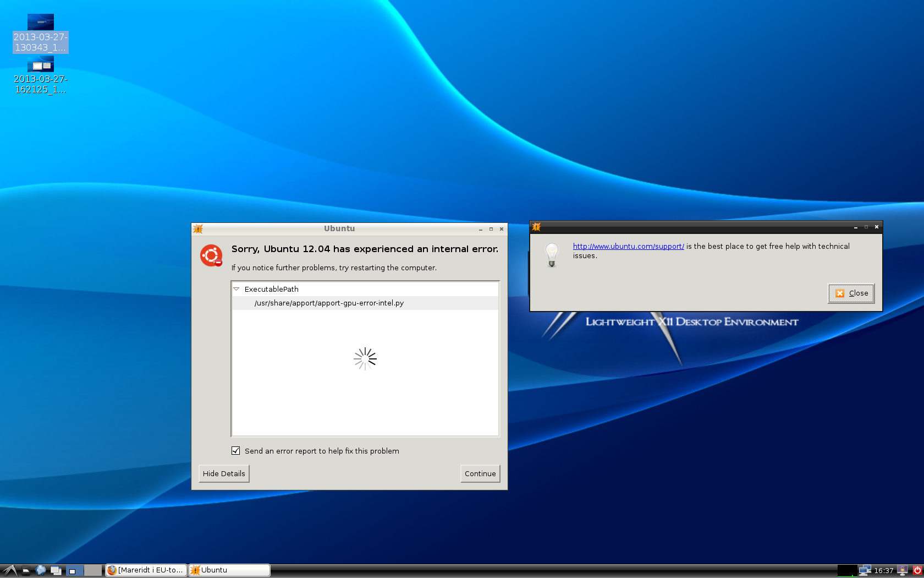Select the 2013-03-27-162125 desktop screenshot file
The image size is (924, 578).
point(41,75)
